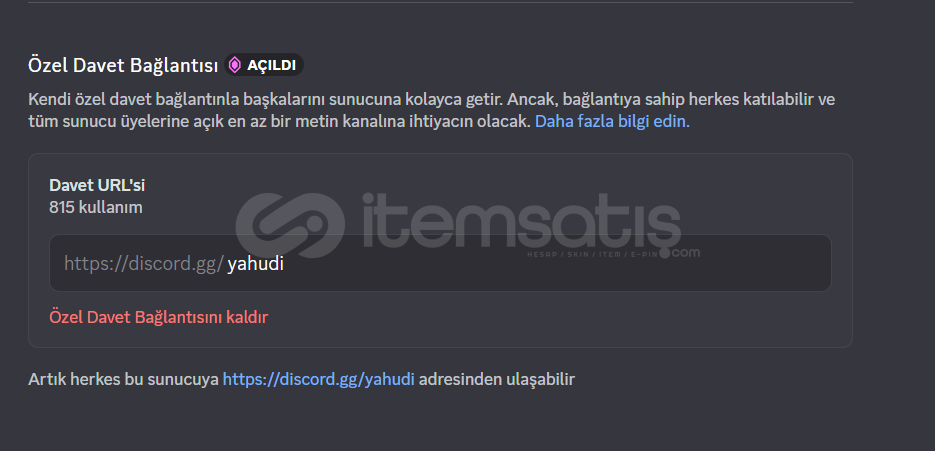Focus the yahudi vanity URL text field
This screenshot has height=451, width=935.
(x=440, y=263)
